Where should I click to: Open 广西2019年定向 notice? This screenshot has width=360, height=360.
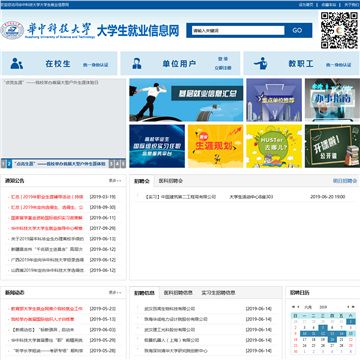pyautogui.click(x=47, y=260)
